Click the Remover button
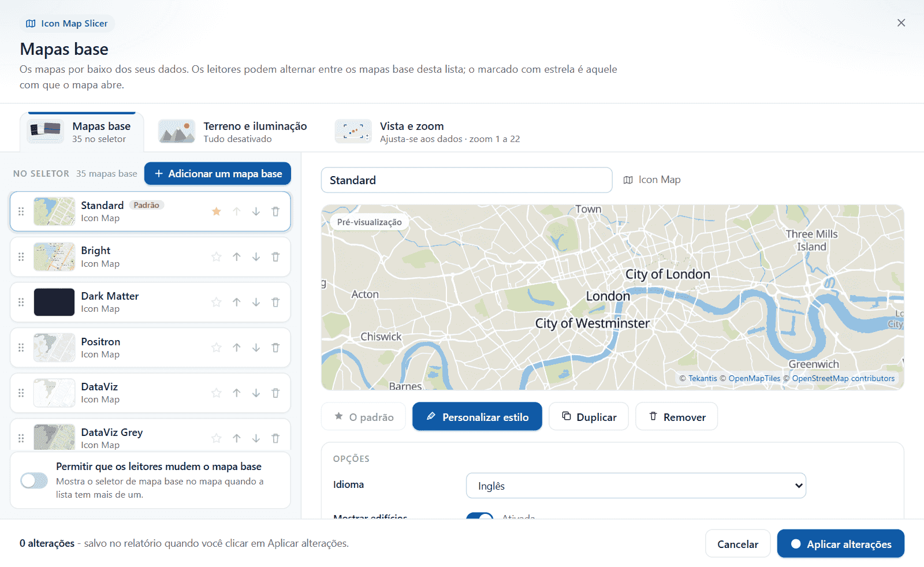This screenshot has width=924, height=567. [x=677, y=416]
